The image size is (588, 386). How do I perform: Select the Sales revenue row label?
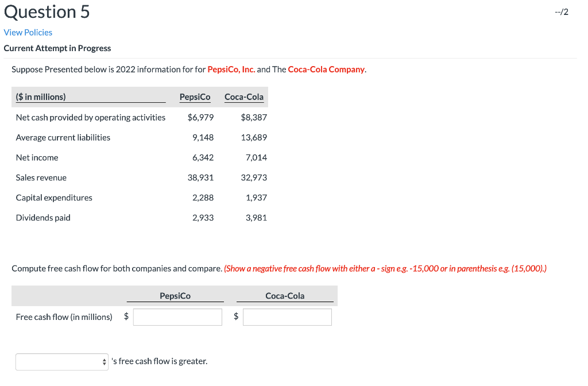[41, 177]
